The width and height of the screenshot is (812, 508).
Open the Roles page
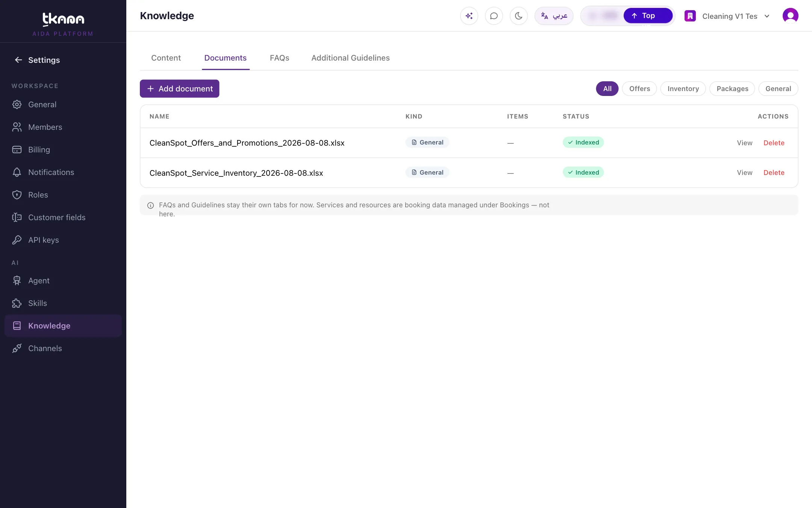tap(63, 195)
